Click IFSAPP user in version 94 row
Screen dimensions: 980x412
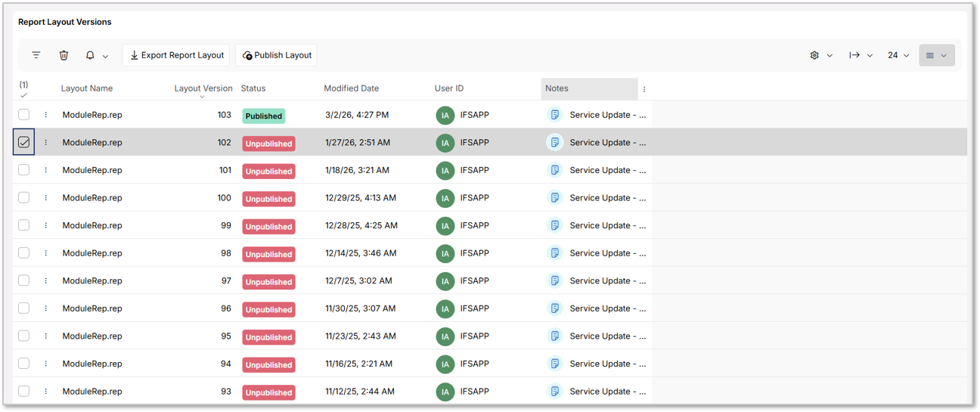pos(475,364)
